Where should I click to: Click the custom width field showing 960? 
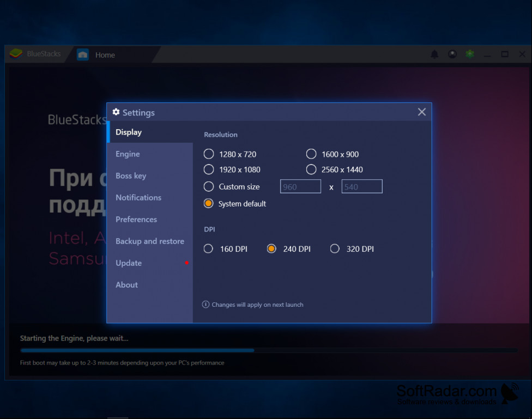[x=300, y=186]
